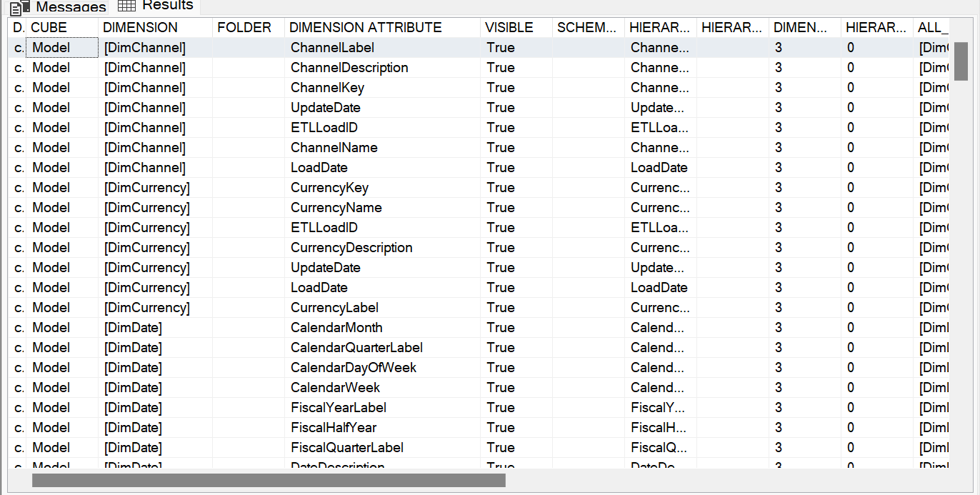Select the CalendarMonth cell

382,328
